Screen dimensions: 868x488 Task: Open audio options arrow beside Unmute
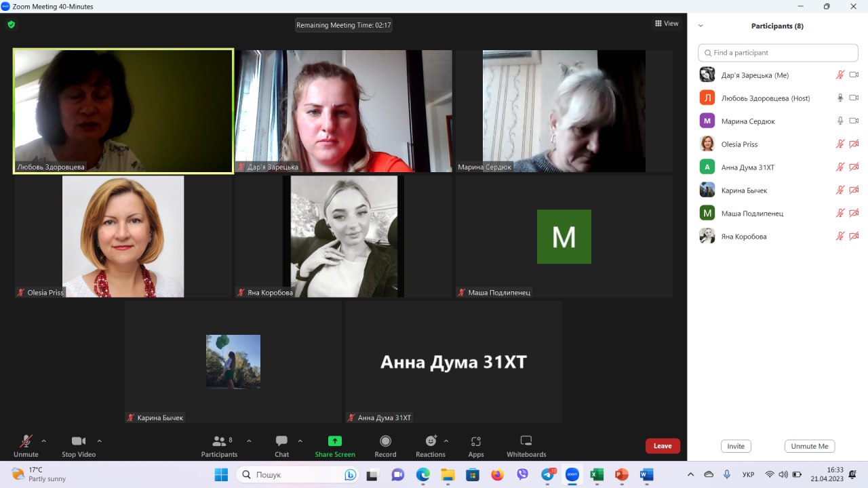tap(44, 441)
